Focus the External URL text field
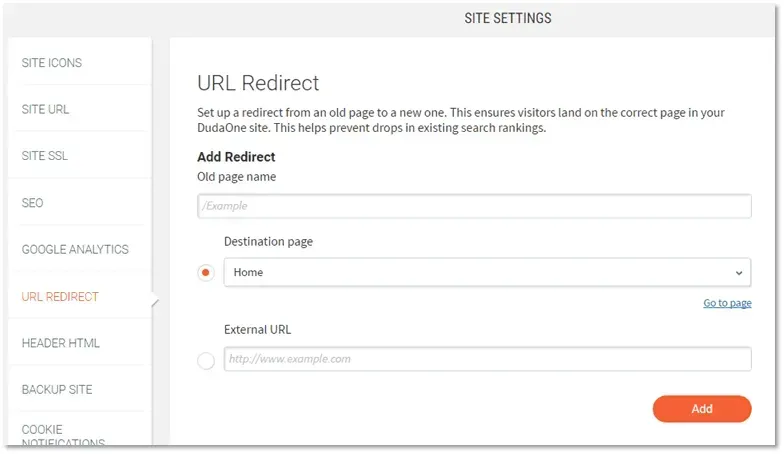Screen dimensions: 784x454 tap(487, 359)
